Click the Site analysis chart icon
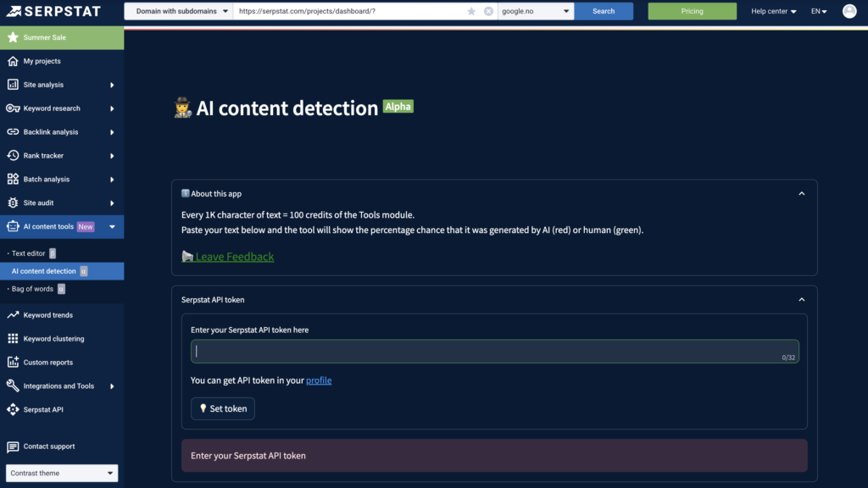Viewport: 868px width, 488px height. coord(13,85)
